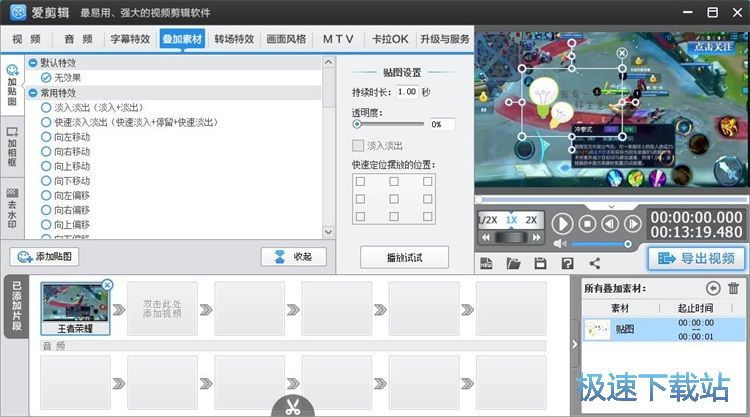Viewport: 750px width, 417px height.
Task: Click the 持续时长 duration field
Action: click(x=407, y=92)
